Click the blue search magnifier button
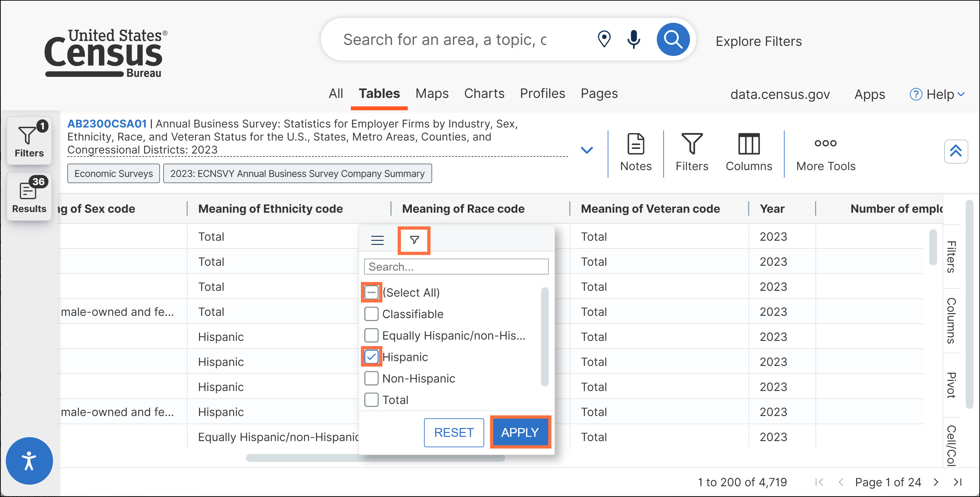Screen dimensions: 980x497 [673, 40]
